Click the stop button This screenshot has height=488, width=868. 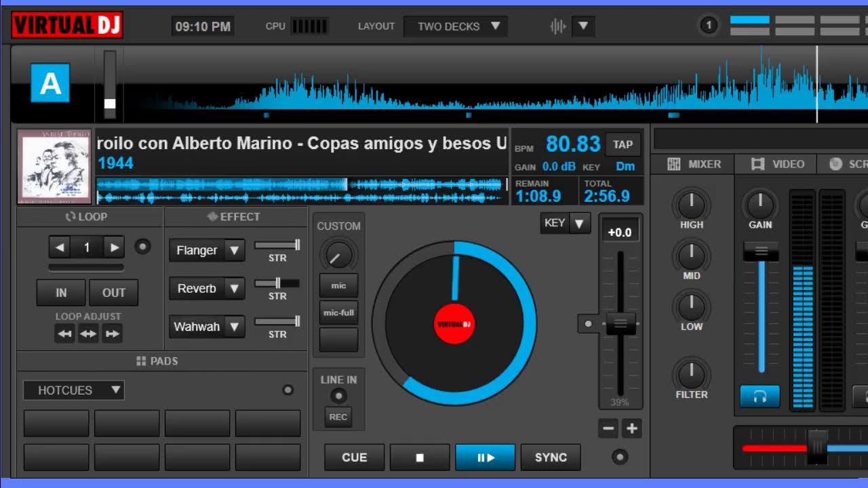pos(420,457)
